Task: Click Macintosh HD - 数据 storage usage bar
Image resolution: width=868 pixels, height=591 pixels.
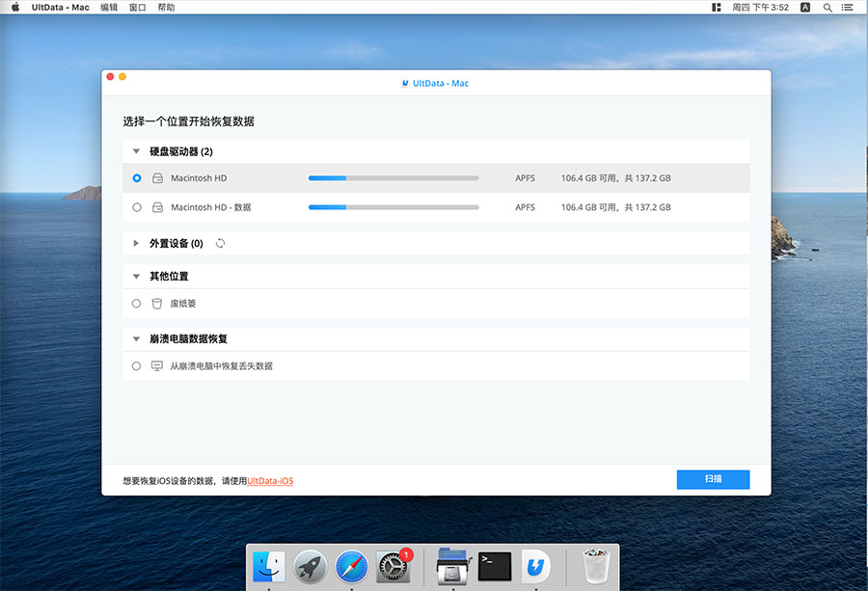Action: click(393, 207)
